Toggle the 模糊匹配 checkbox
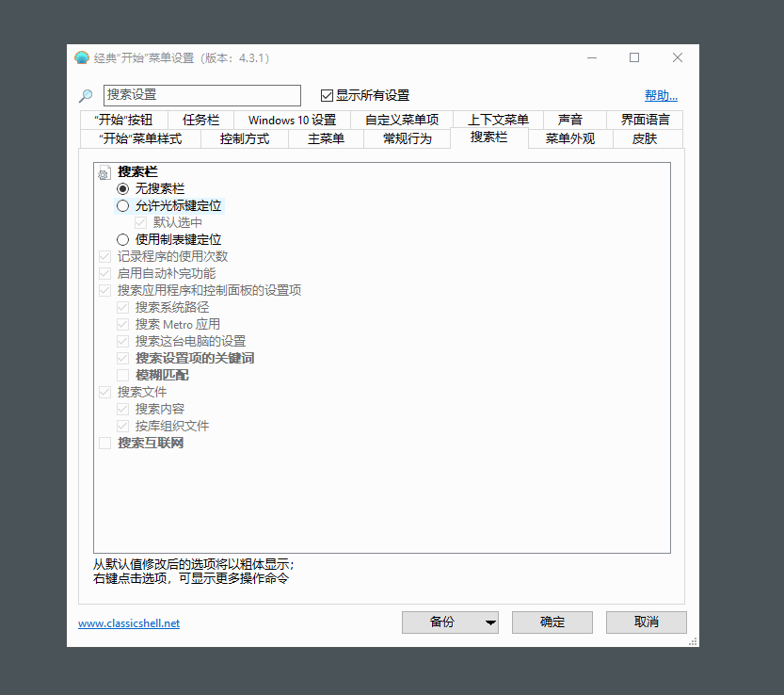 click(123, 375)
